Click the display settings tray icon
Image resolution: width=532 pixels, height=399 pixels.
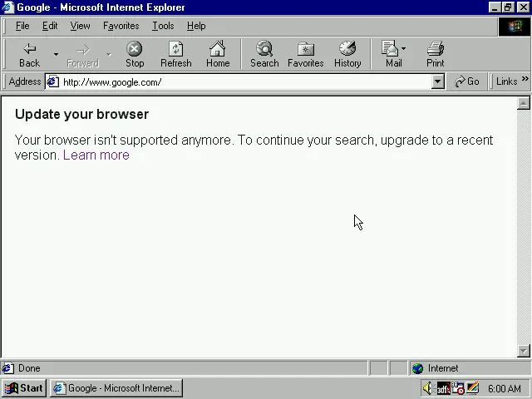(x=473, y=388)
